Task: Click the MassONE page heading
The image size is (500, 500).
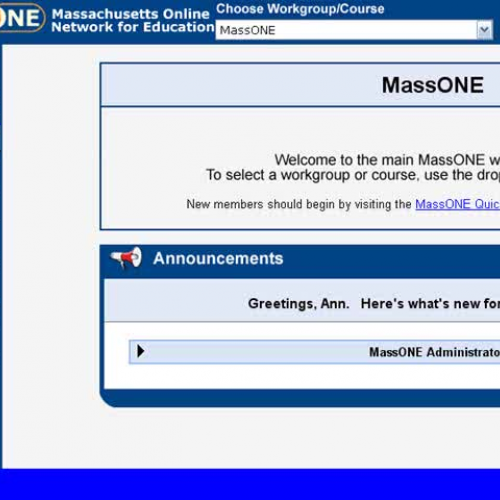Action: (x=433, y=85)
